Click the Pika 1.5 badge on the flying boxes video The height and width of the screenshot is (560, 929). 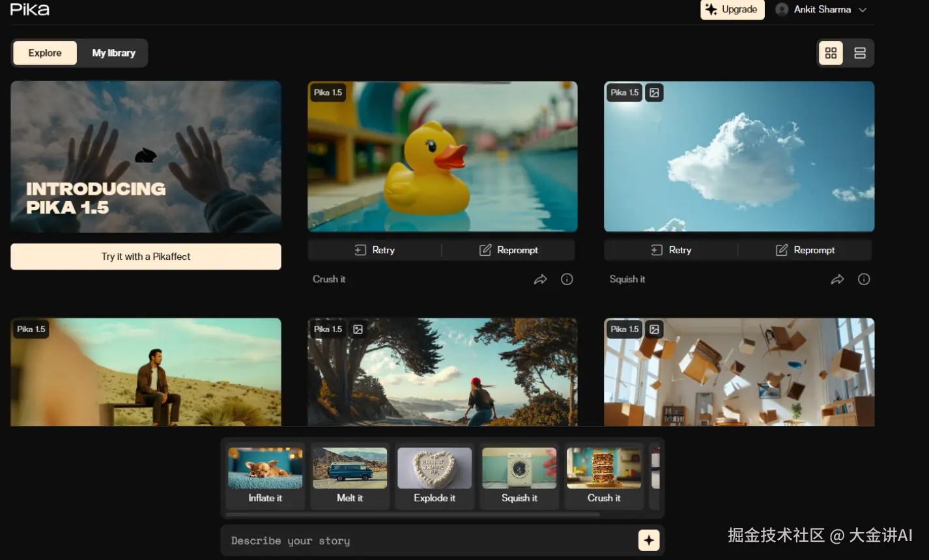pyautogui.click(x=625, y=329)
